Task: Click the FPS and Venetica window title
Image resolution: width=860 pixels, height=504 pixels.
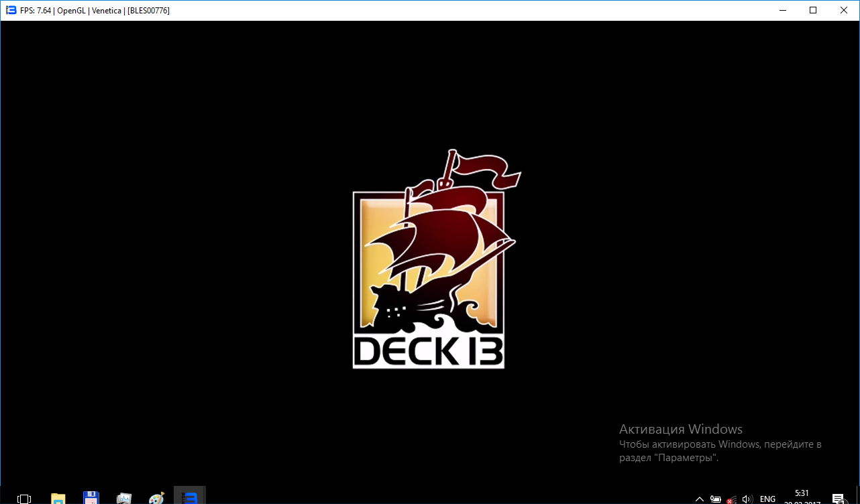Action: point(95,10)
